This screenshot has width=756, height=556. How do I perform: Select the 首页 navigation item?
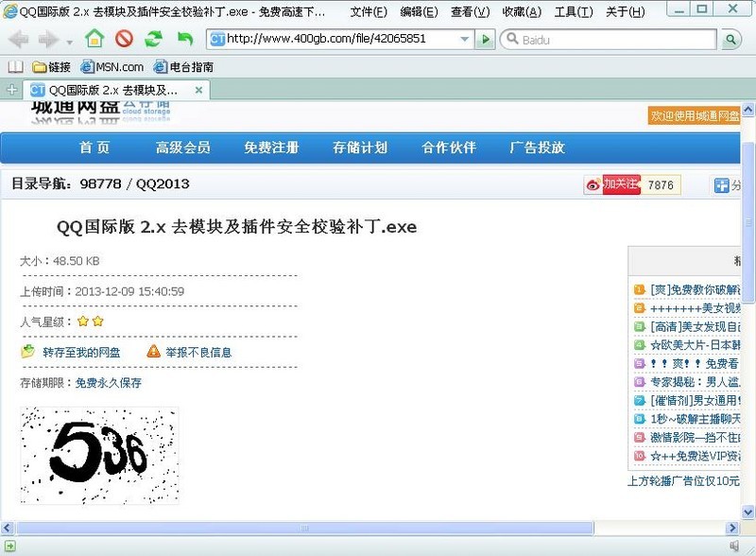(95, 148)
